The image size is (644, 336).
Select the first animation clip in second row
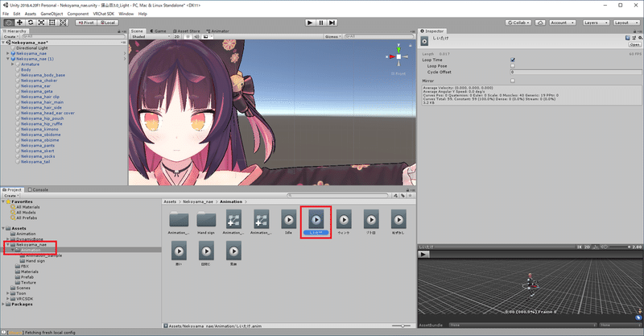coord(179,253)
